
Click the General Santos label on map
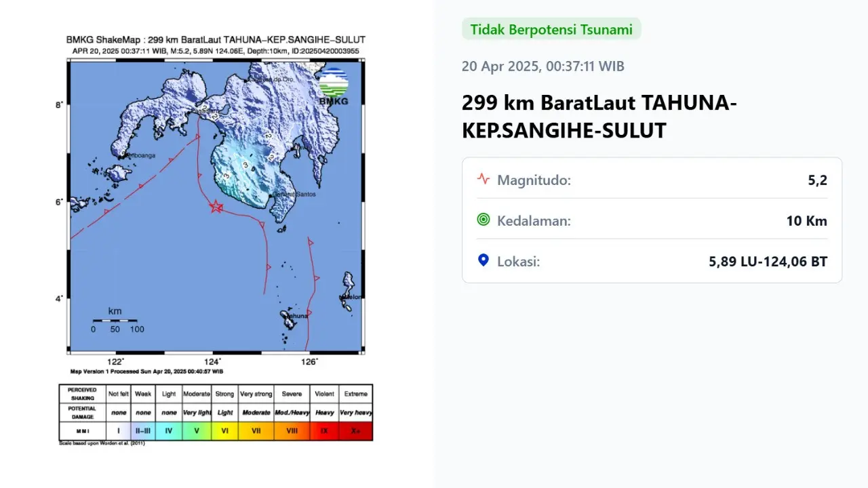click(296, 195)
